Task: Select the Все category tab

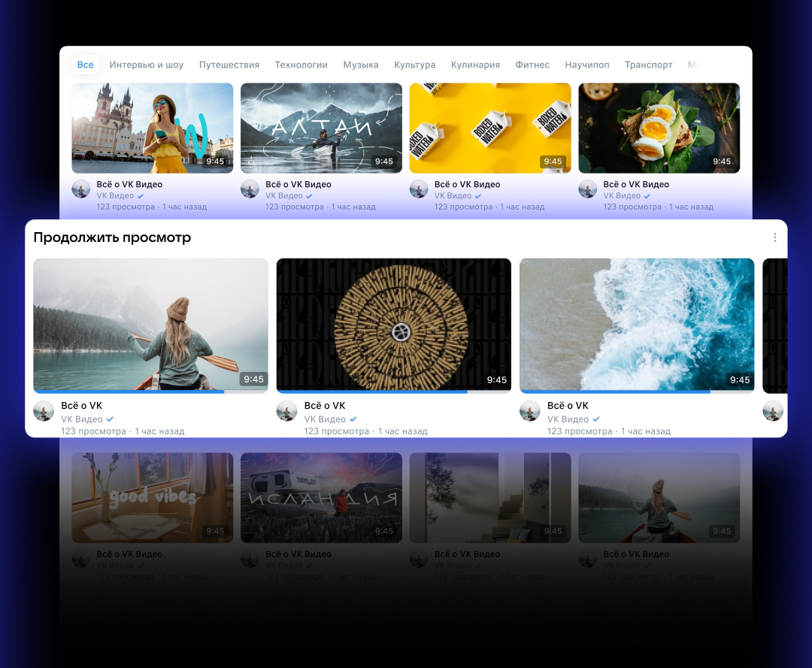Action: point(86,65)
